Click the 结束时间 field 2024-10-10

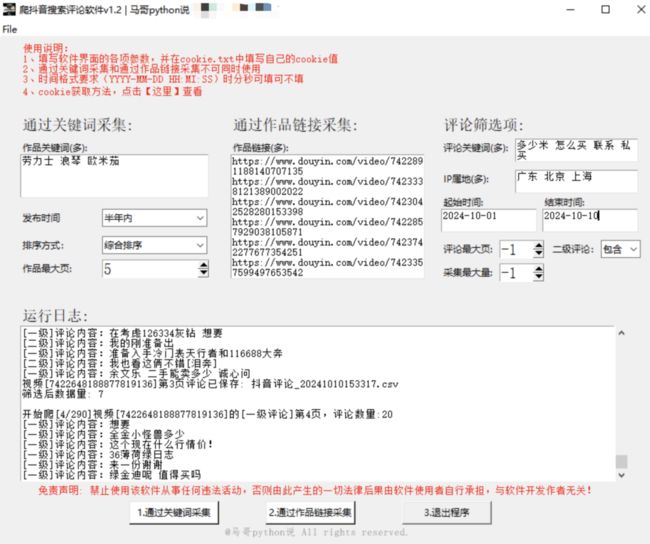[x=590, y=220]
